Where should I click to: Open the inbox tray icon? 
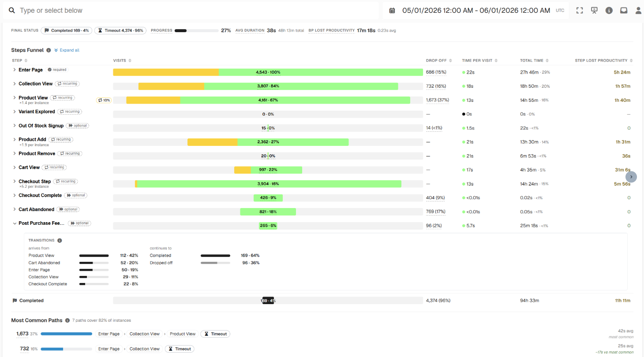click(624, 11)
